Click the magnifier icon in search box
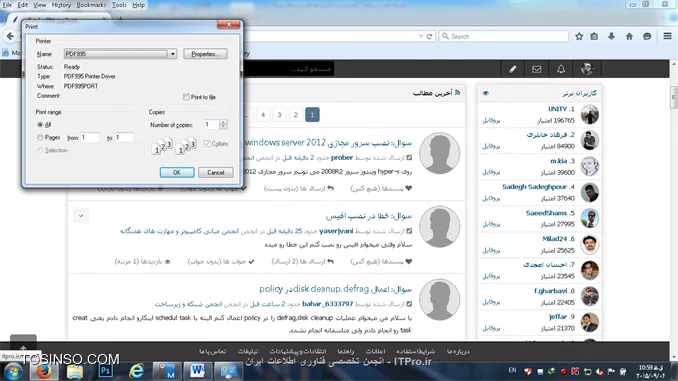Image resolution: width=678 pixels, height=381 pixels. 445,36
